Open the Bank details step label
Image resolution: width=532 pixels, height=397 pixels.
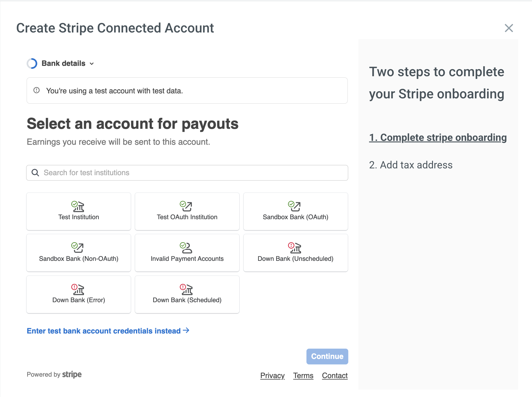click(63, 64)
